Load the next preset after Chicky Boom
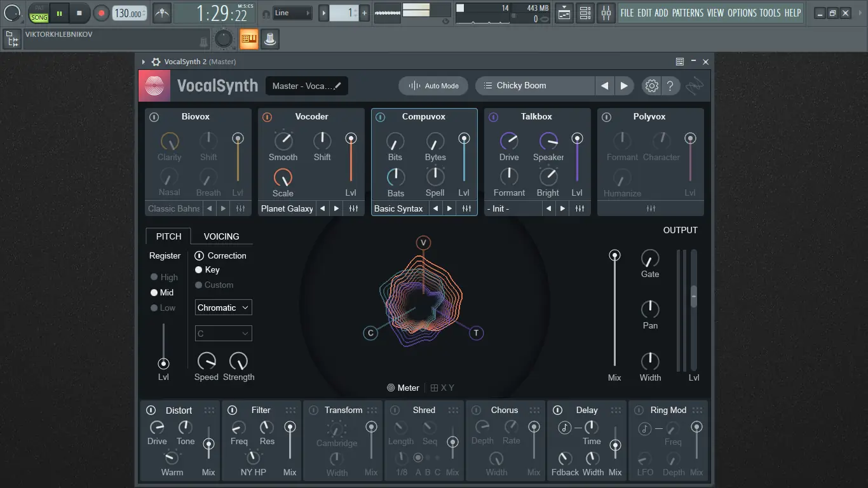The image size is (868, 488). pyautogui.click(x=624, y=85)
